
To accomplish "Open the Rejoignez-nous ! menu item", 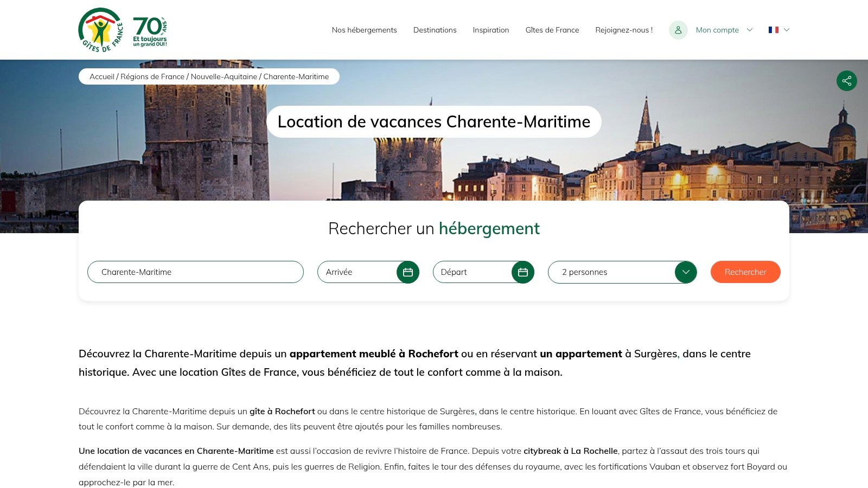I will tap(624, 30).
